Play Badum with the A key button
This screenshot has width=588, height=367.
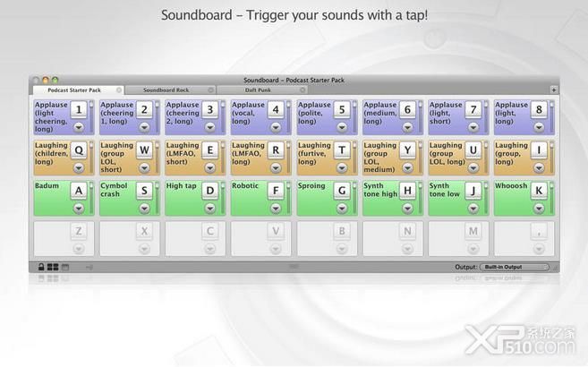point(79,191)
